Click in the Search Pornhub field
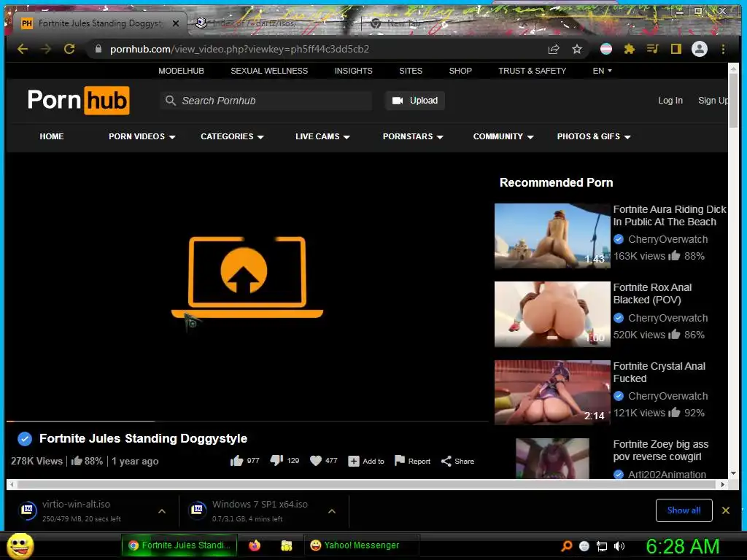Screen dimensions: 747x560 pos(266,101)
